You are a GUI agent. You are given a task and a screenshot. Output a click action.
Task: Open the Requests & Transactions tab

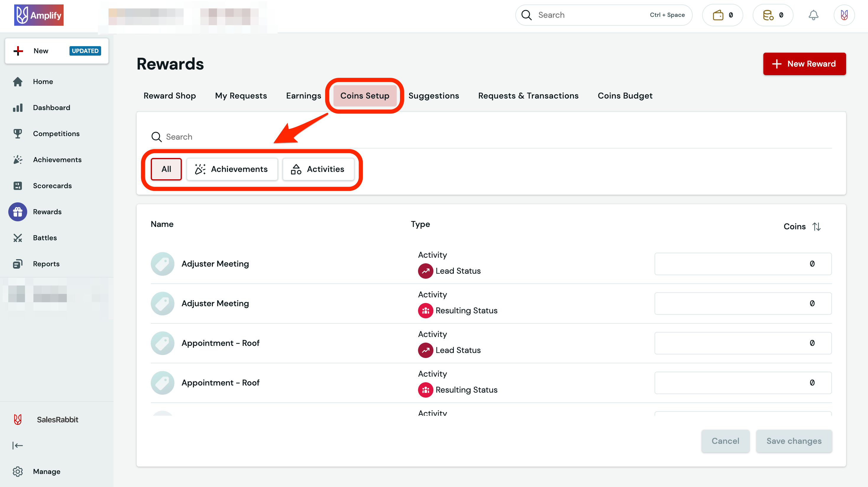tap(528, 96)
